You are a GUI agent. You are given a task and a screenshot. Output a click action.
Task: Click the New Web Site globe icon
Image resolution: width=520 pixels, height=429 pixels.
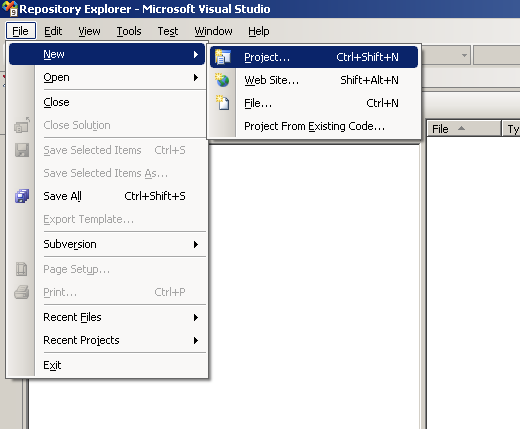coord(222,80)
